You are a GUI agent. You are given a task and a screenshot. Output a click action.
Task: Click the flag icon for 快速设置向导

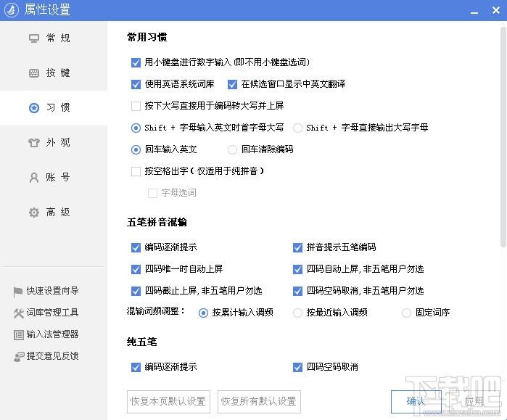pos(18,292)
